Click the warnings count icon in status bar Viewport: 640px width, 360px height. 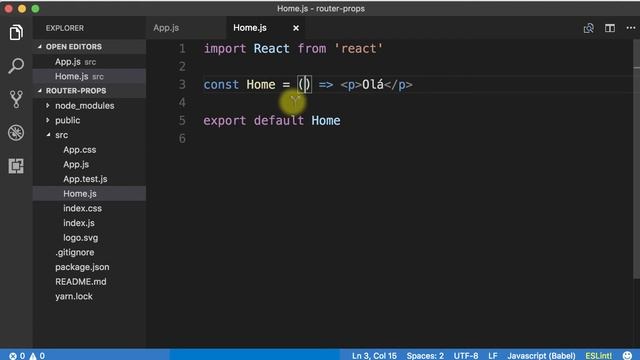pos(33,356)
